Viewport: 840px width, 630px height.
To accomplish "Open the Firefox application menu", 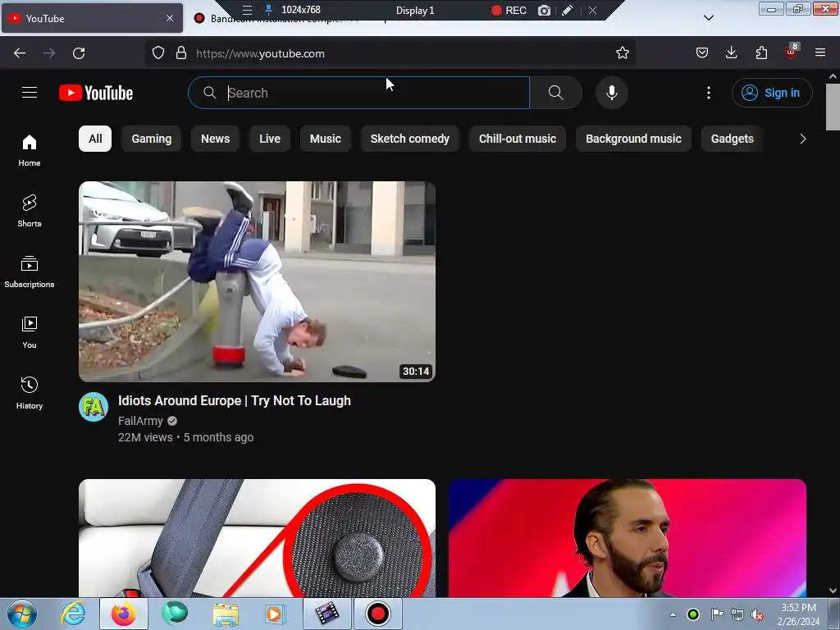I will (x=820, y=53).
